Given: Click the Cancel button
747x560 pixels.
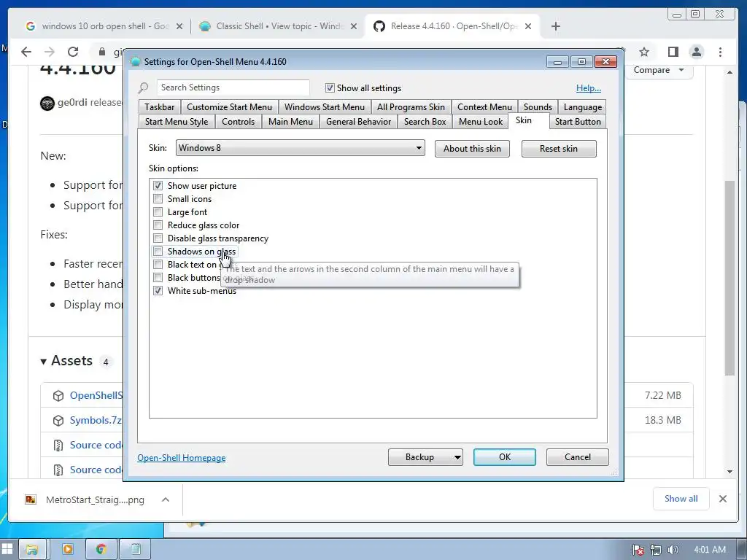Looking at the screenshot, I should [x=578, y=457].
